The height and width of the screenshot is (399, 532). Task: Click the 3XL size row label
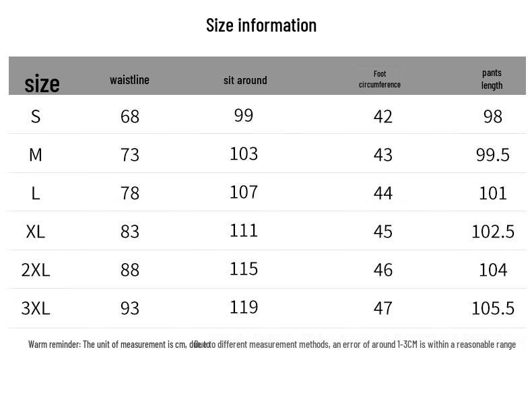[x=36, y=308]
